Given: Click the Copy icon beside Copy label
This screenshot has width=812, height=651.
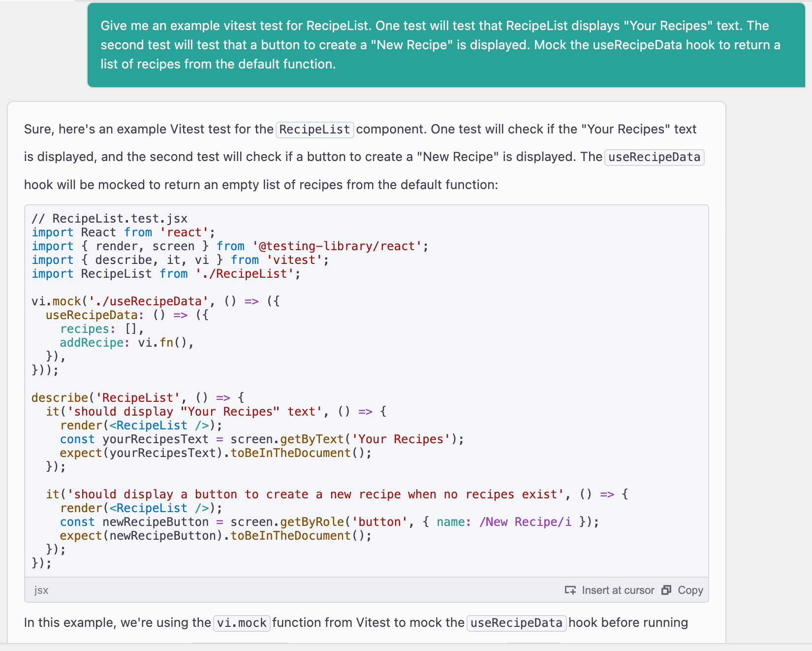Looking at the screenshot, I should [x=667, y=590].
